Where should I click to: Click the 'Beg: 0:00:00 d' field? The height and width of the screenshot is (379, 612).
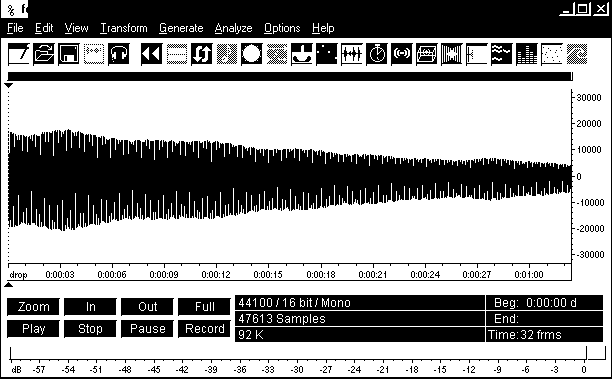click(x=544, y=303)
